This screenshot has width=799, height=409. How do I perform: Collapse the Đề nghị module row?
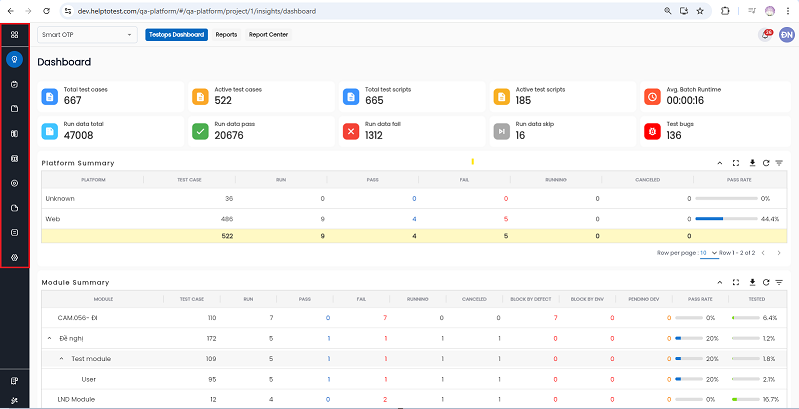tap(50, 338)
